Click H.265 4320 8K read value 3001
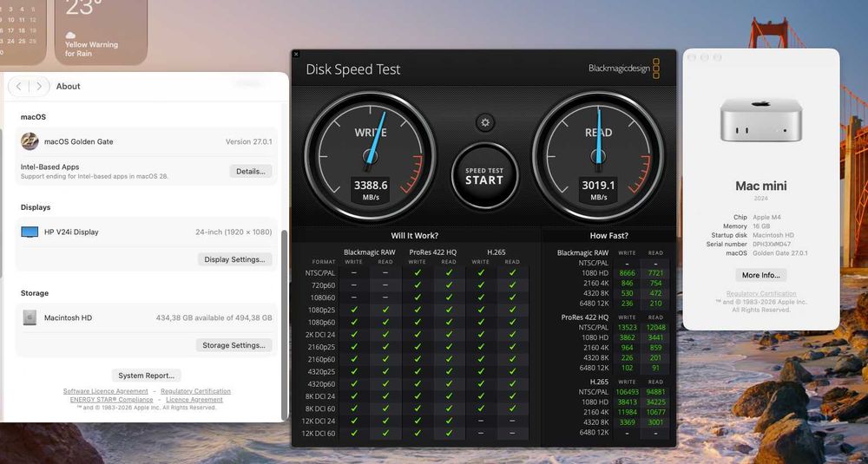This screenshot has height=464, width=868. pos(655,422)
